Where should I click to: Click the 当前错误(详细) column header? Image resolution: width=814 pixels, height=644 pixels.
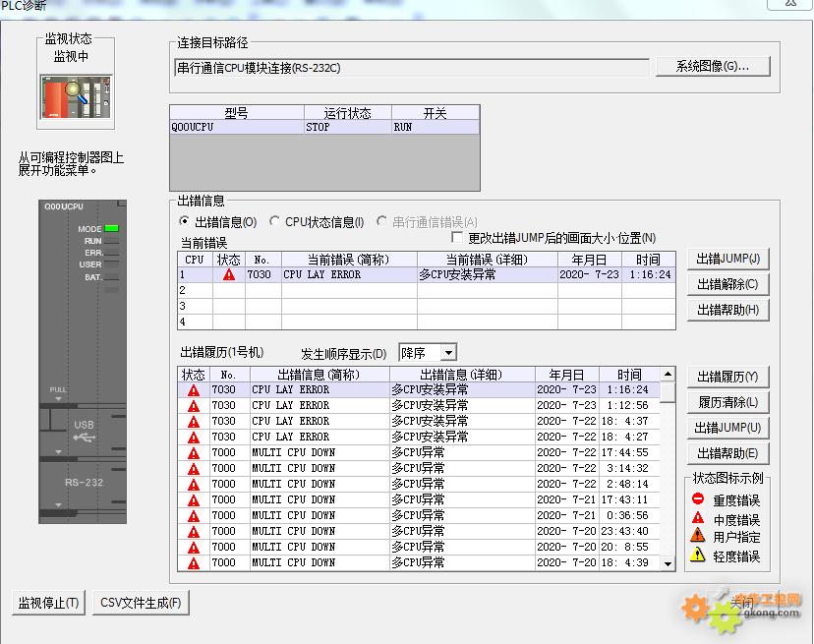[487, 260]
